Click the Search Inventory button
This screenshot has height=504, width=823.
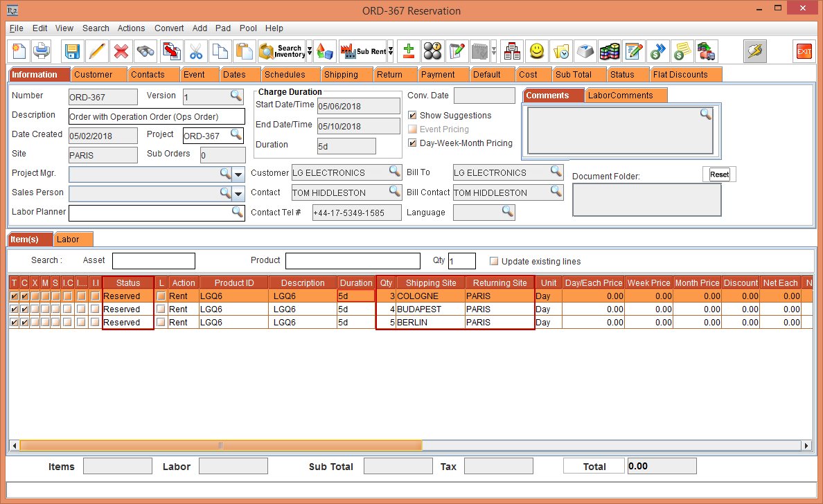point(281,51)
